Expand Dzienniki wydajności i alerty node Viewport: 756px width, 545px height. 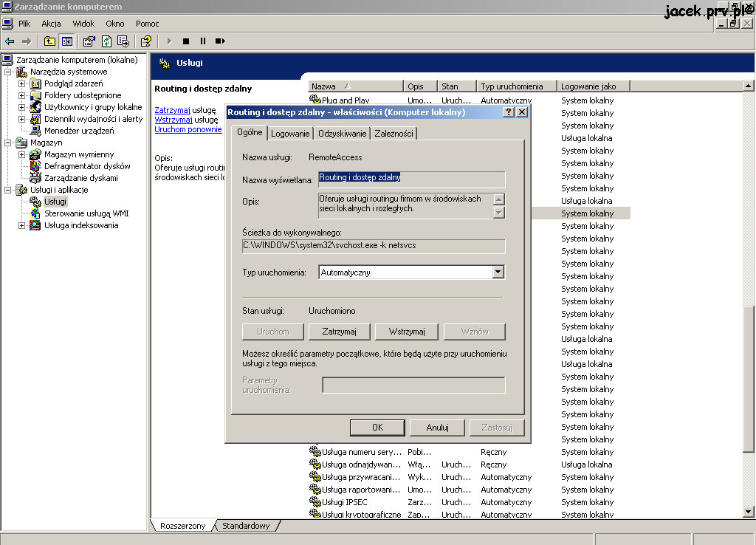point(21,119)
